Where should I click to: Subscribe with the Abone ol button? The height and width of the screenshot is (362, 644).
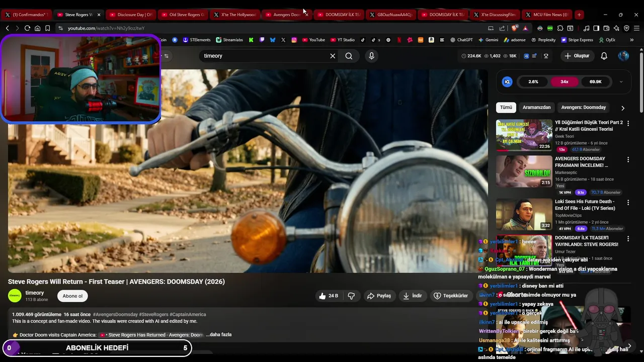72,296
